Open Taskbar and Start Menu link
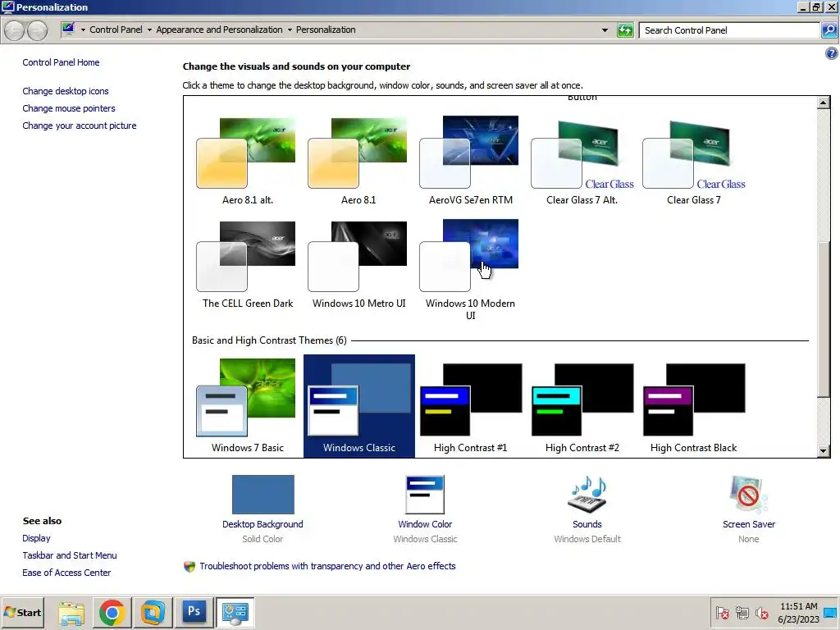This screenshot has width=840, height=630. [x=70, y=555]
